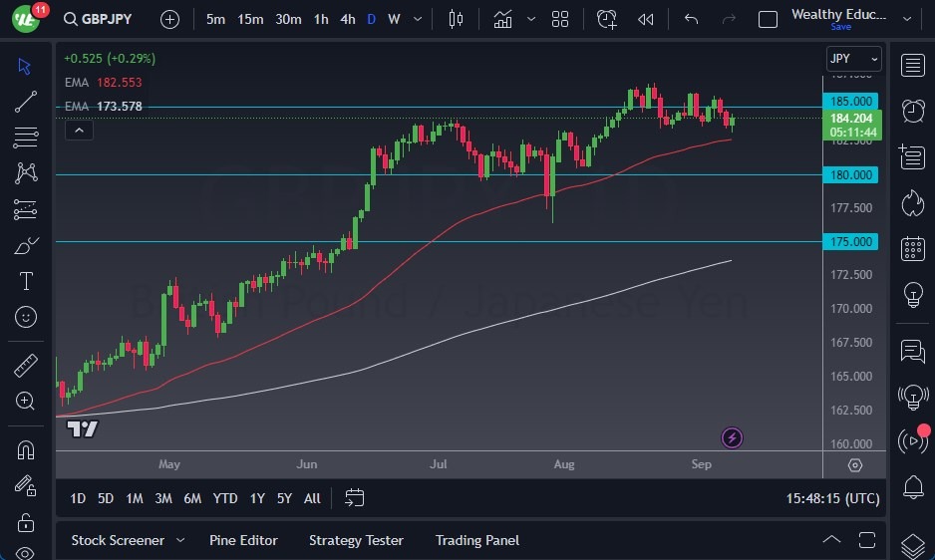Click the alerts alarm clock icon
The width and height of the screenshot is (935, 560).
[912, 110]
